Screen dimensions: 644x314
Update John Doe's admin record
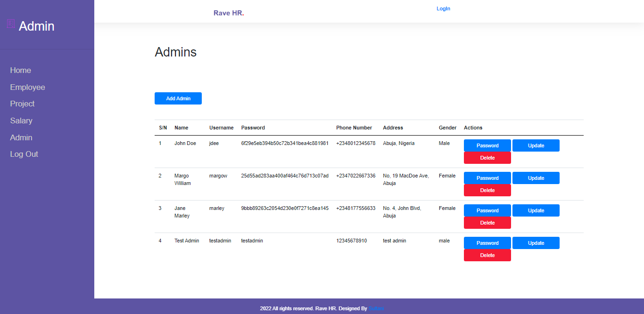tap(536, 145)
